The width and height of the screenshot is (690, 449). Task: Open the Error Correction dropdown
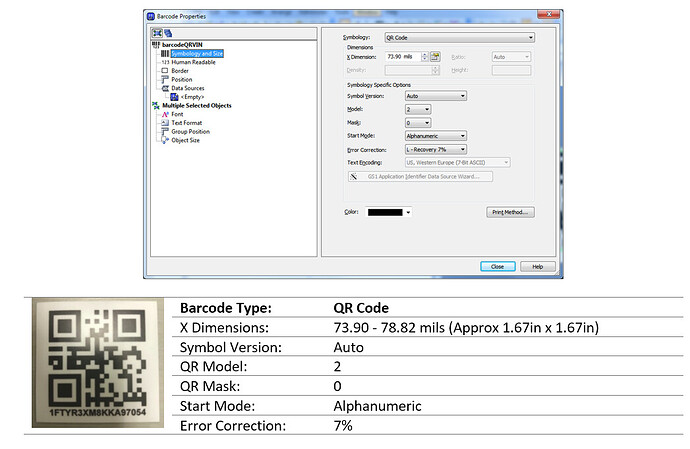[x=436, y=150]
